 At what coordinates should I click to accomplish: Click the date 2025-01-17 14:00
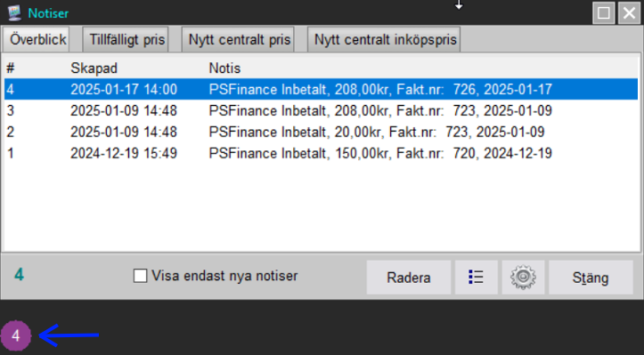[x=124, y=90]
